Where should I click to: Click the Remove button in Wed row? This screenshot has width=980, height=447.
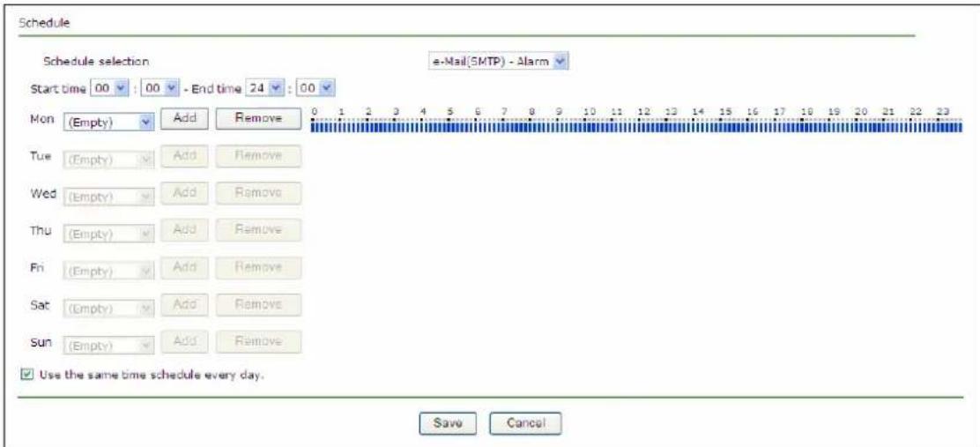pos(258,192)
